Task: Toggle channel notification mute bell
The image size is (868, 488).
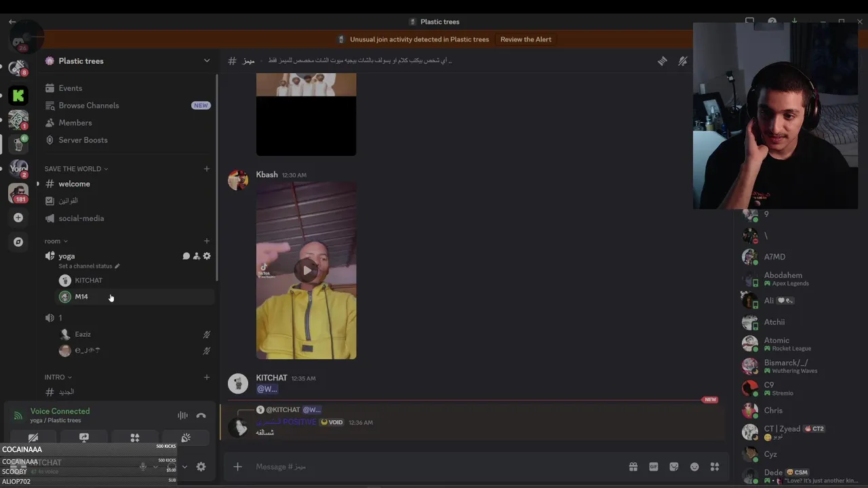Action: tap(683, 61)
